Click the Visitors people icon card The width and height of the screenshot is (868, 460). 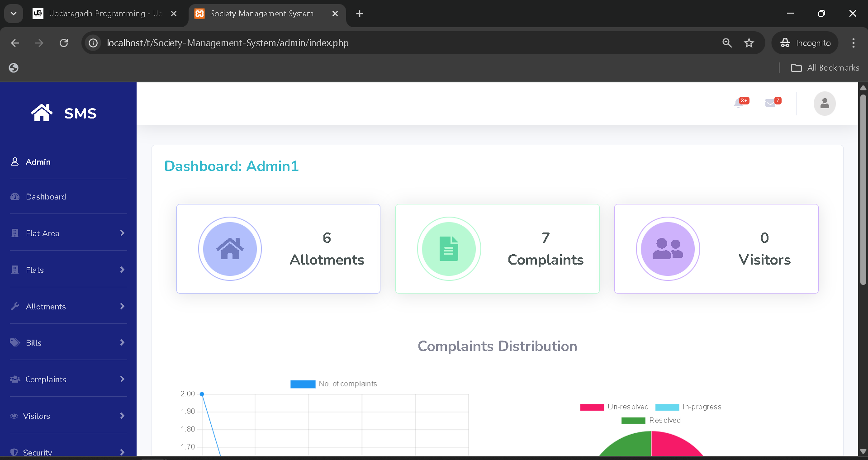pos(668,249)
